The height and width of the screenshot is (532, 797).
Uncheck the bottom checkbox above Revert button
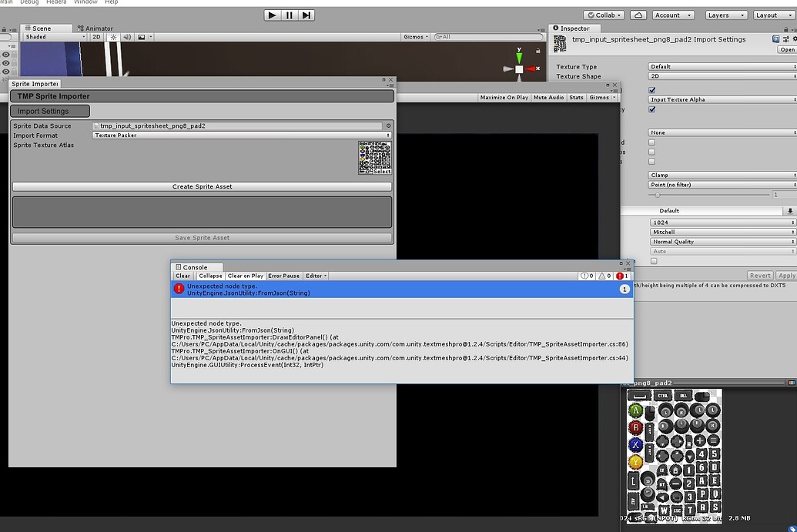coord(652,260)
